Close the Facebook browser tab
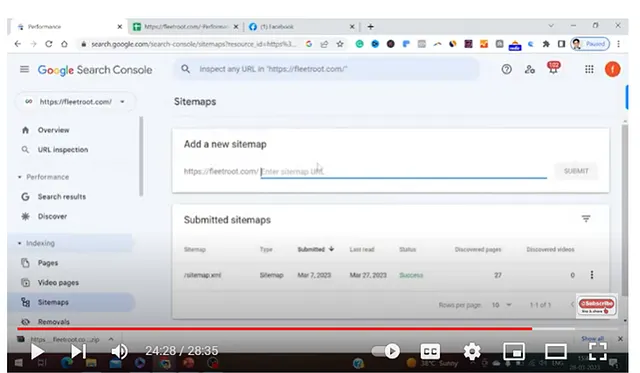 tap(352, 27)
